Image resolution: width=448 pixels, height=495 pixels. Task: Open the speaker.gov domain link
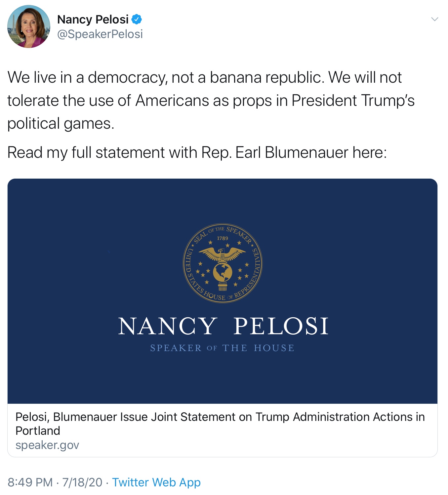47,445
